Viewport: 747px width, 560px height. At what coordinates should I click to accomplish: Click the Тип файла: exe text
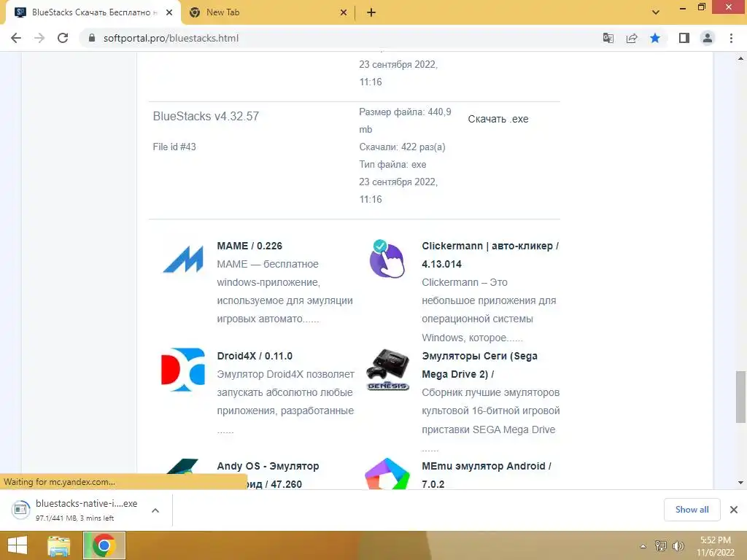pyautogui.click(x=392, y=164)
